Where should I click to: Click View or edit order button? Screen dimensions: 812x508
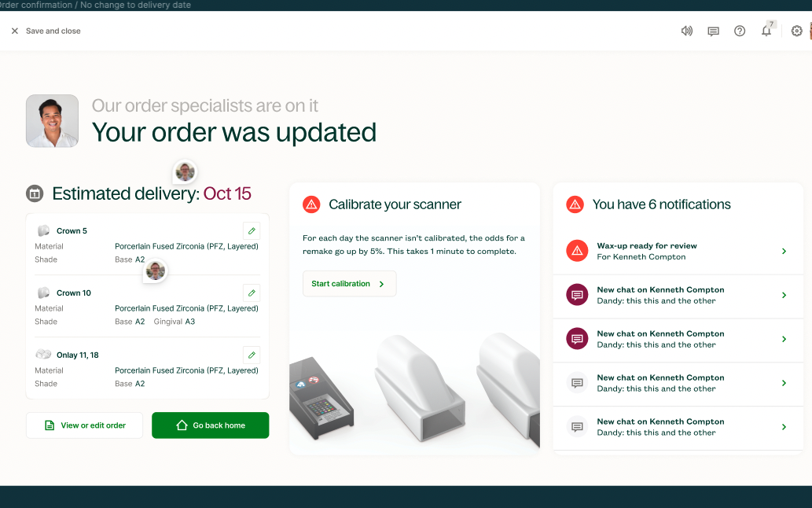pyautogui.click(x=84, y=425)
